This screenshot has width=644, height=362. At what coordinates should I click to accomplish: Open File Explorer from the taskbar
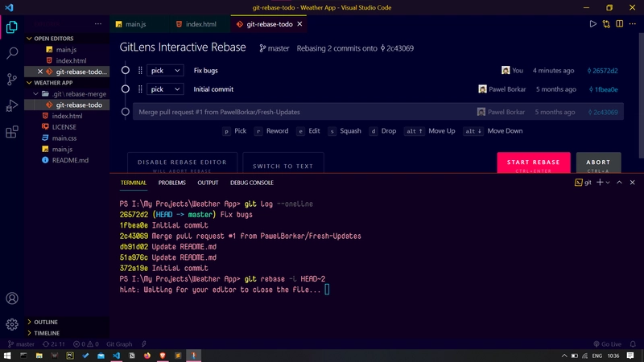click(39, 356)
